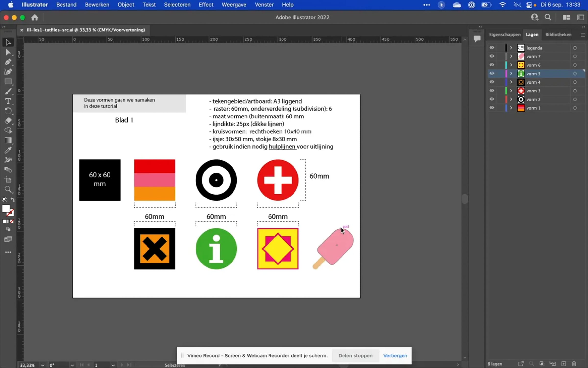The width and height of the screenshot is (588, 368).
Task: Expand the vorm 3 layer contents
Action: (x=511, y=91)
